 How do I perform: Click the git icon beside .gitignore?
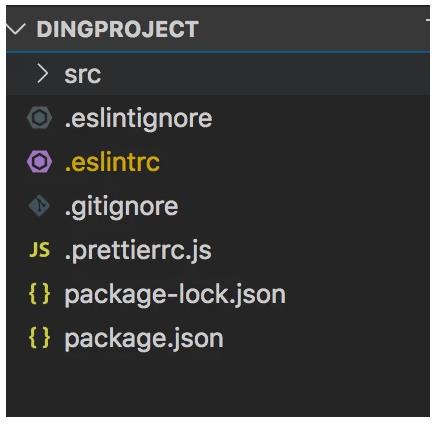[39, 206]
